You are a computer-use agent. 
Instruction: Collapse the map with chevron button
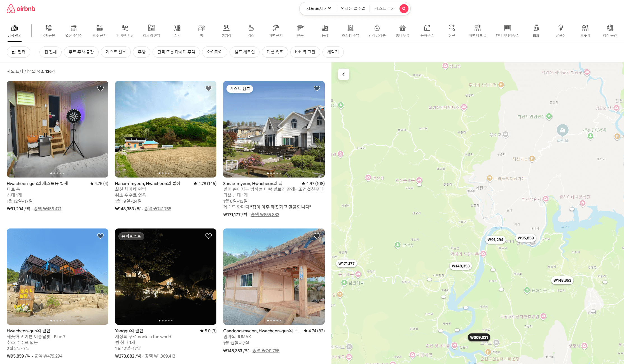click(343, 74)
